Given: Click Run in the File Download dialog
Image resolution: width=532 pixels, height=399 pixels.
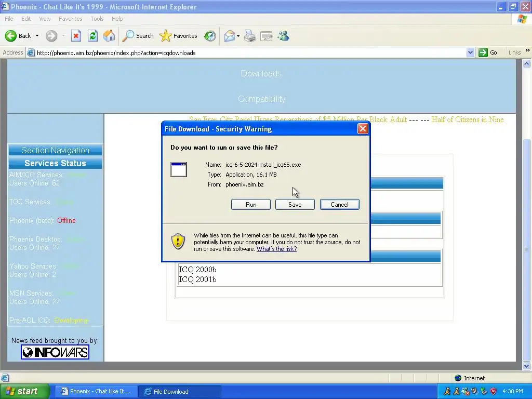Looking at the screenshot, I should 251,205.
